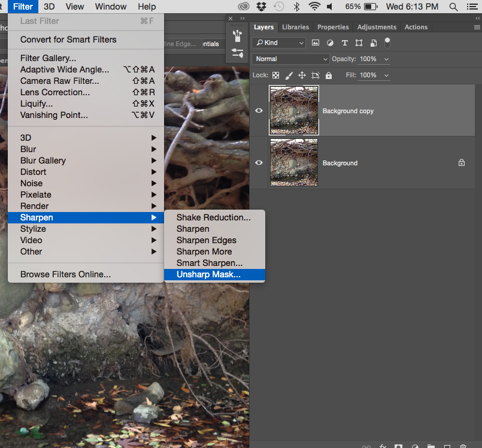This screenshot has height=448, width=482.
Task: Choose Smart Sharpen from the submenu
Action: [x=214, y=263]
